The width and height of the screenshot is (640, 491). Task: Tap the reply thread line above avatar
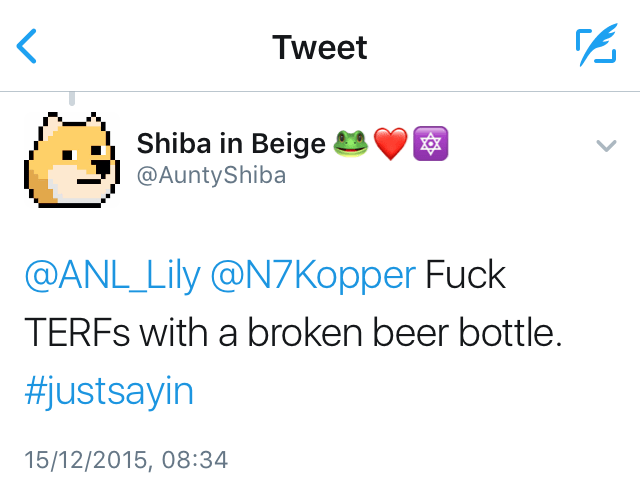click(x=72, y=99)
